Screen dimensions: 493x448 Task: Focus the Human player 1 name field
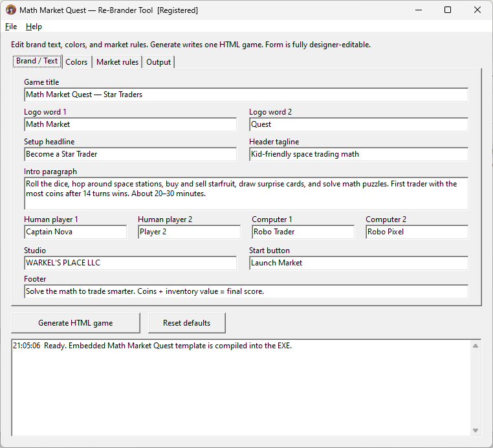coord(76,232)
